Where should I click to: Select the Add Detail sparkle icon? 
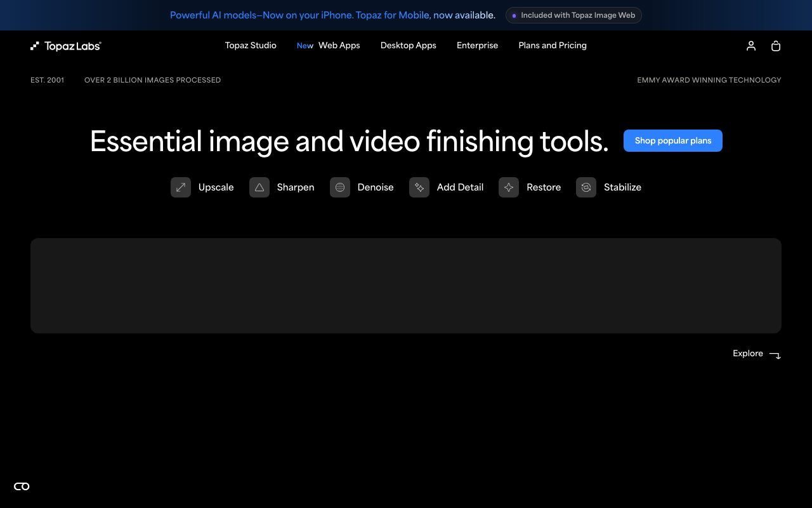(419, 187)
